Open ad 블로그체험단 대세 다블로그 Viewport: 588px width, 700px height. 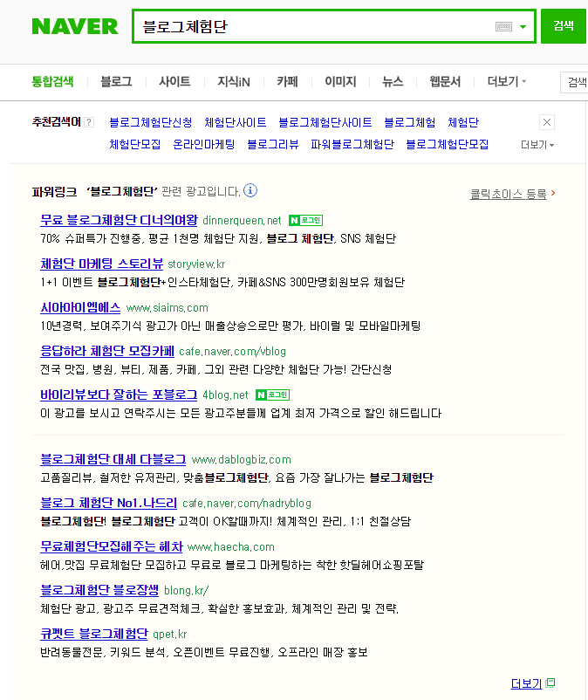click(113, 459)
